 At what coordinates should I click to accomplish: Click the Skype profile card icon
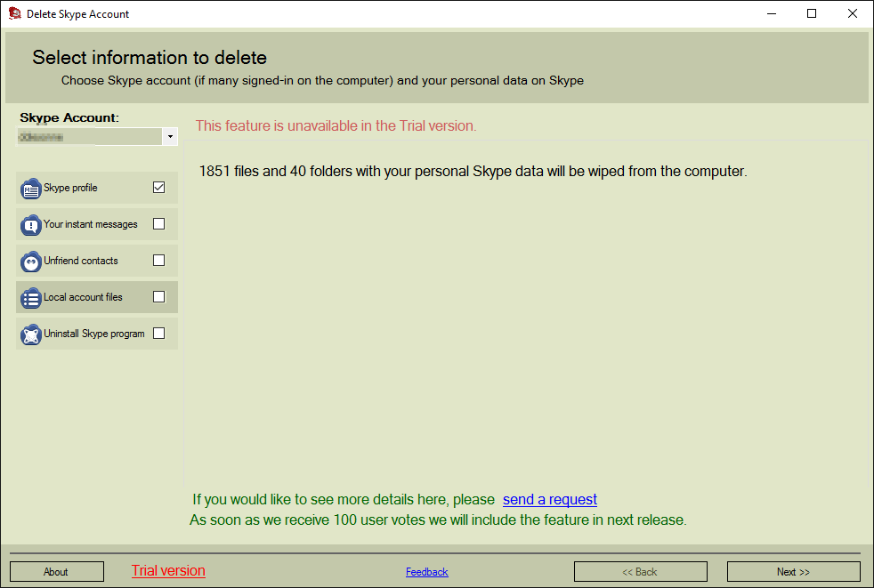[31, 189]
